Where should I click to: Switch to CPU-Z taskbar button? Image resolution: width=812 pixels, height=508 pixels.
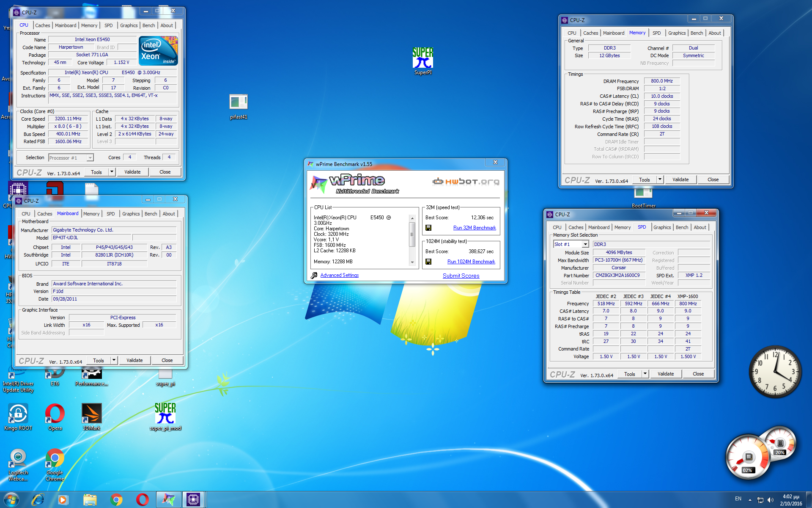pos(193,500)
